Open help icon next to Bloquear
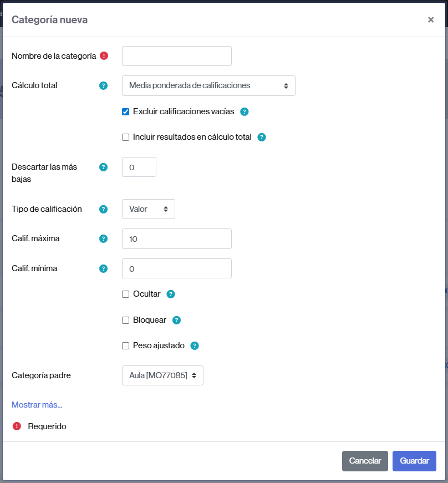The height and width of the screenshot is (483, 448). coord(176,321)
